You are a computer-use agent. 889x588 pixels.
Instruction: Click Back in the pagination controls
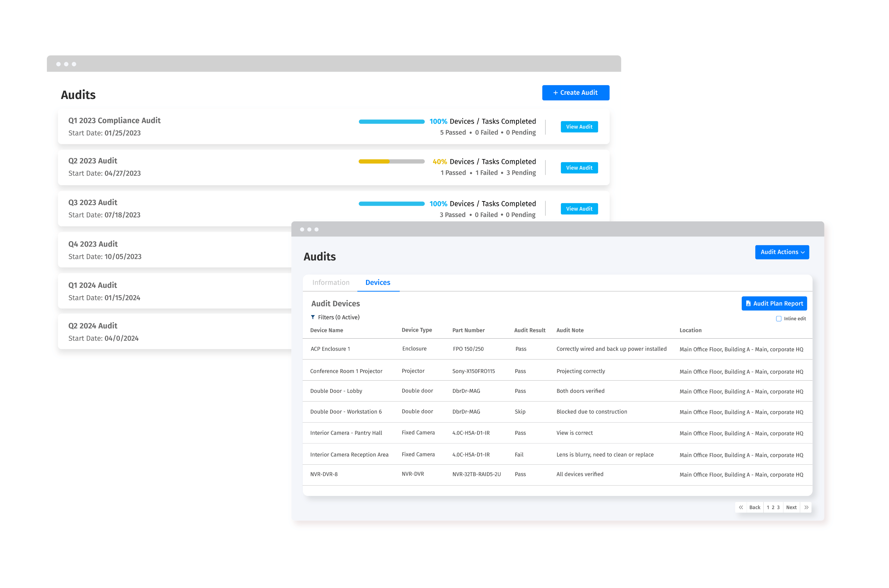(x=755, y=507)
